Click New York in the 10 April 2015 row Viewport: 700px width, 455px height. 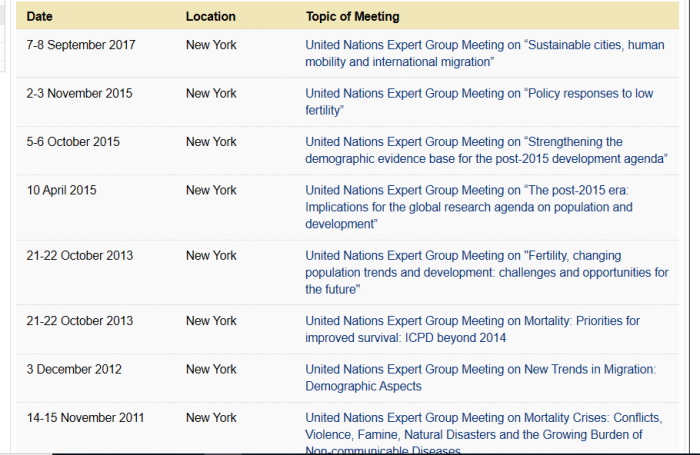[x=211, y=190]
